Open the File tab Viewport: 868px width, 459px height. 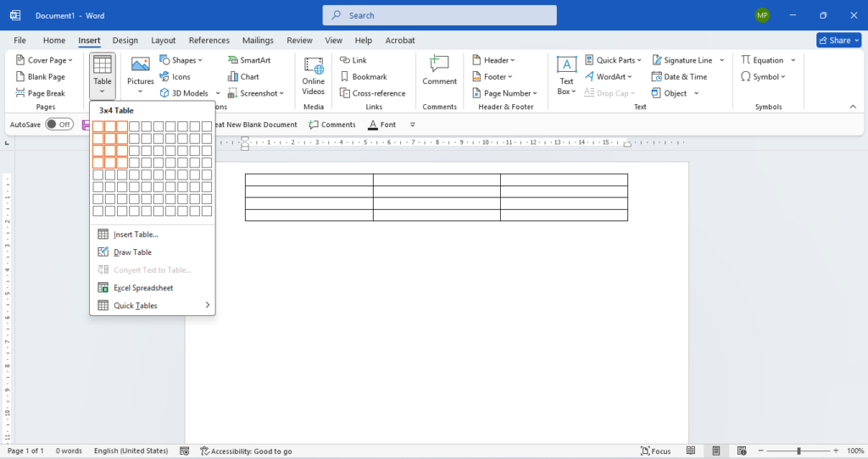pos(20,41)
